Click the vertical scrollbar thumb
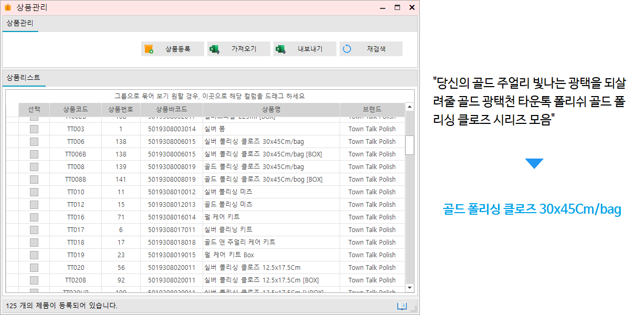 [x=409, y=145]
